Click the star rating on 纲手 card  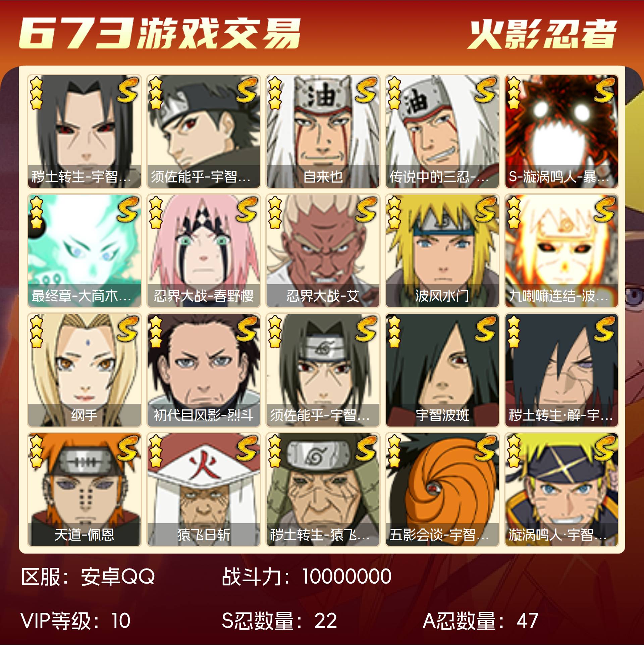click(x=36, y=332)
